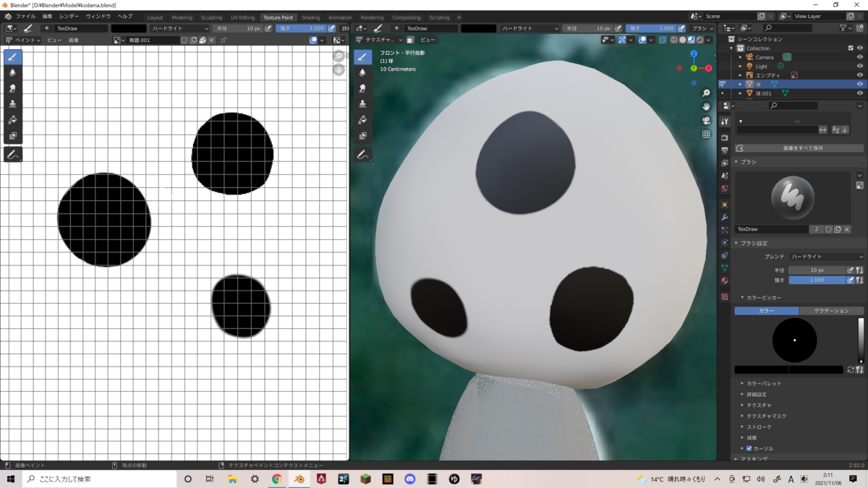Switch orthographic/perspective grid gizmo

706,134
